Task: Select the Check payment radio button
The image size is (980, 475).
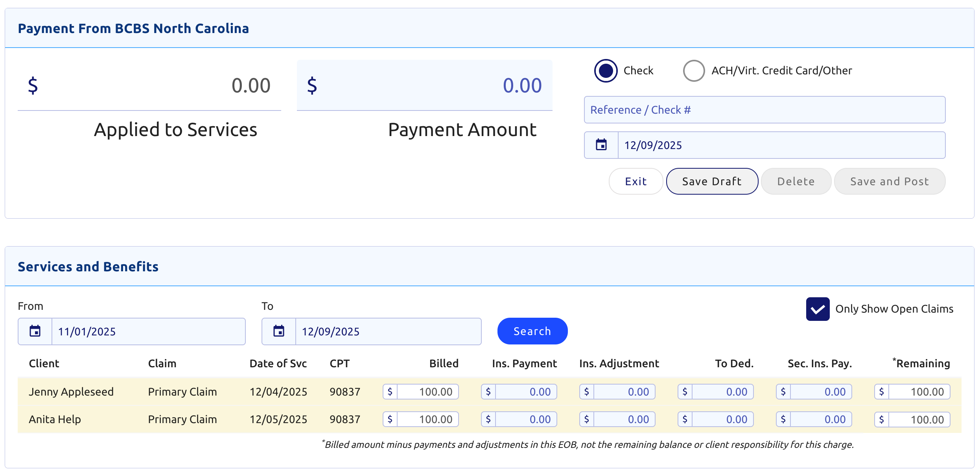Action: pos(606,71)
